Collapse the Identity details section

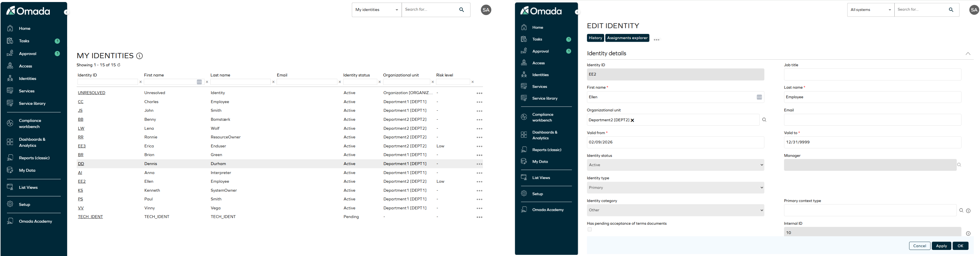click(x=968, y=54)
